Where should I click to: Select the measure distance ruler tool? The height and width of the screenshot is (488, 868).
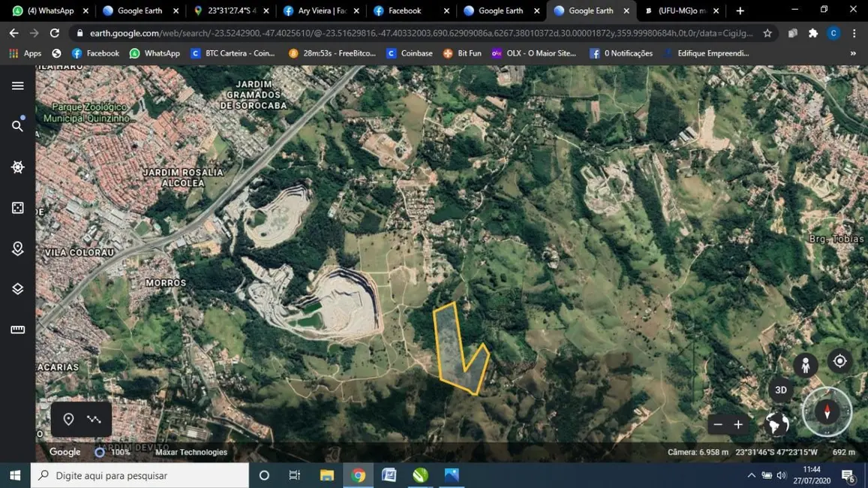tap(17, 329)
